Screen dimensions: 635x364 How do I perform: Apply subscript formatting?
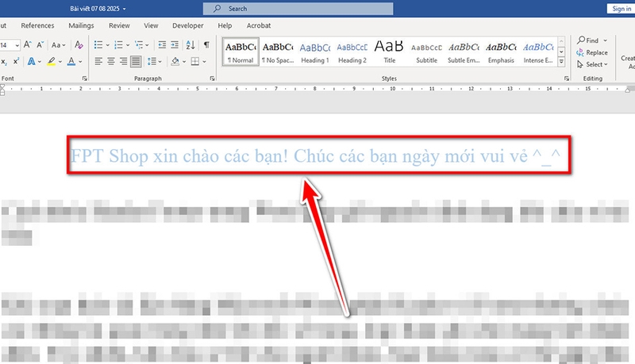pyautogui.click(x=4, y=62)
